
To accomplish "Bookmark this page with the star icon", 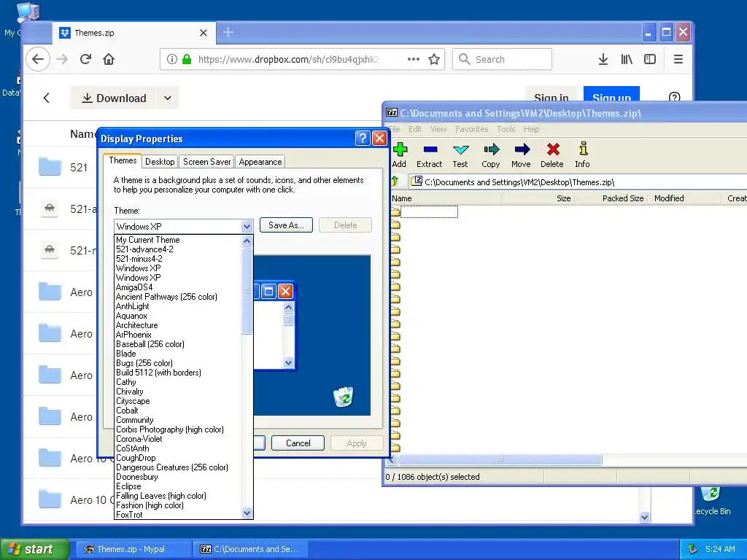I will pyautogui.click(x=434, y=59).
